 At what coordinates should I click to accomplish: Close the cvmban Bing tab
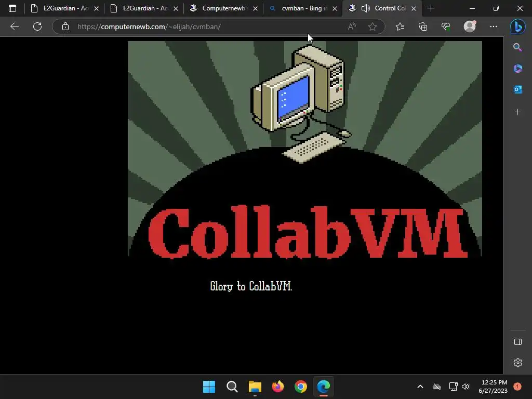[335, 8]
